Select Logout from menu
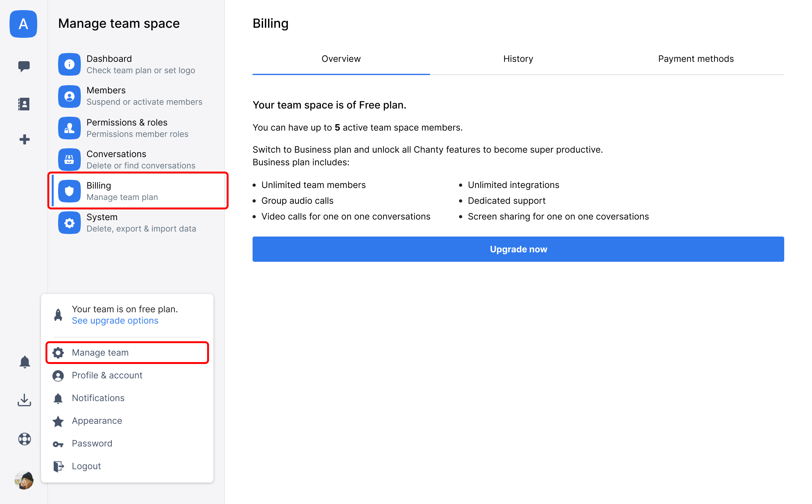 point(86,466)
